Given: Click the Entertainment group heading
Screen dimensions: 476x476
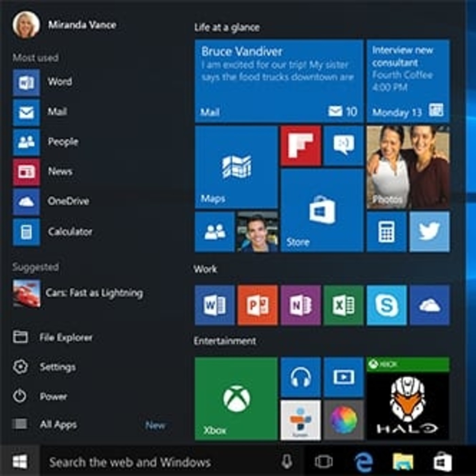Looking at the screenshot, I should [225, 341].
